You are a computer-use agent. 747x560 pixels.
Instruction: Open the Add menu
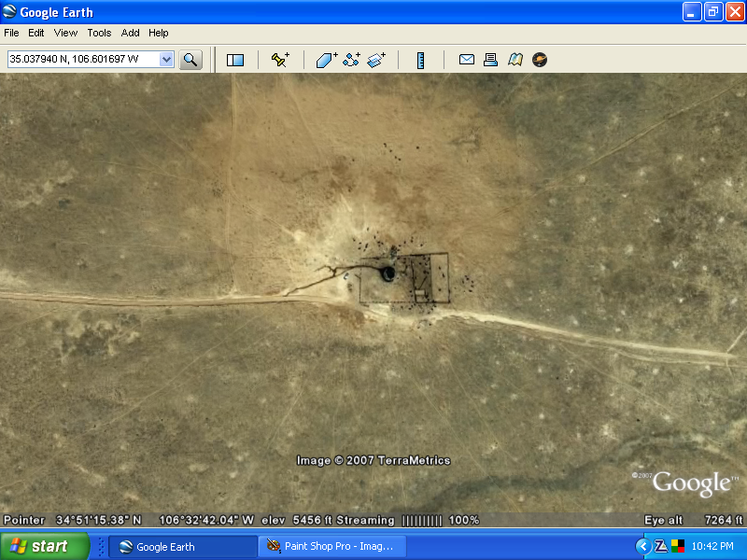coord(130,33)
